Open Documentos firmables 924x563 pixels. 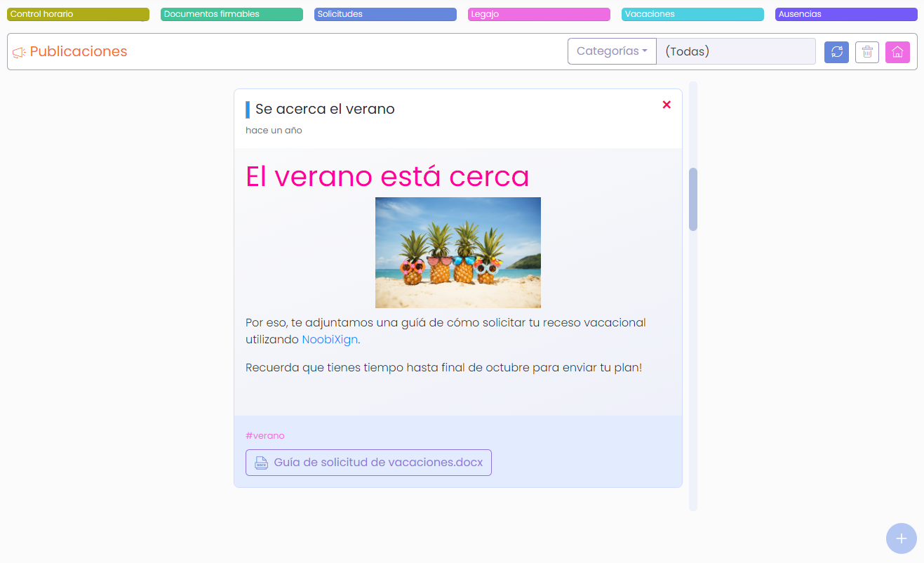point(231,13)
